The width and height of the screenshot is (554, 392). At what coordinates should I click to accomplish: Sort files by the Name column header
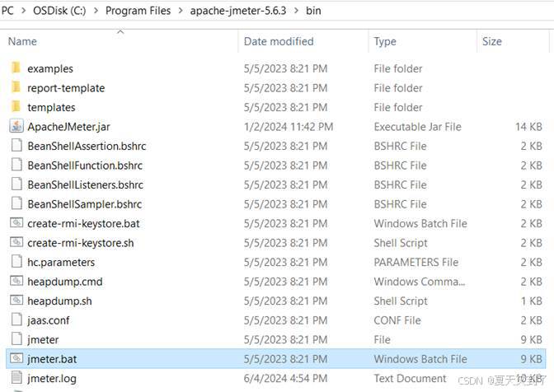[x=22, y=41]
